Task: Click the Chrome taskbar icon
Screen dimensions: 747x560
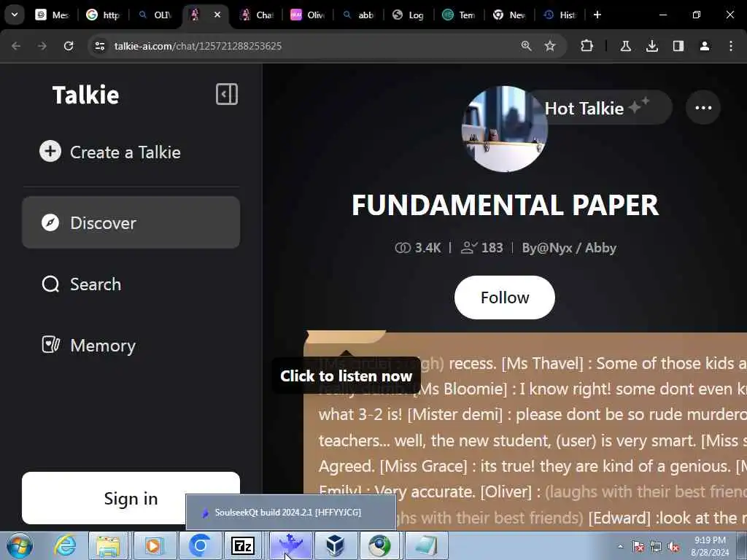Action: tap(379, 545)
